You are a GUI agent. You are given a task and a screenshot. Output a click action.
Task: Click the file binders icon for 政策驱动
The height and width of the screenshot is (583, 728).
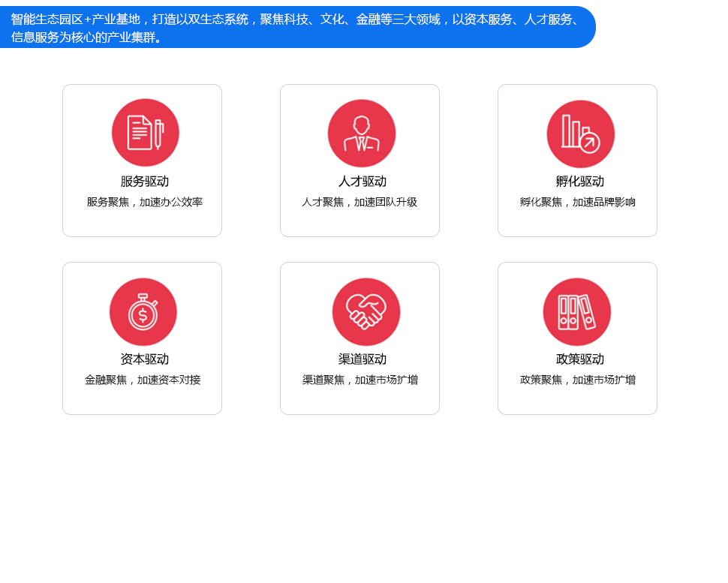click(x=576, y=312)
